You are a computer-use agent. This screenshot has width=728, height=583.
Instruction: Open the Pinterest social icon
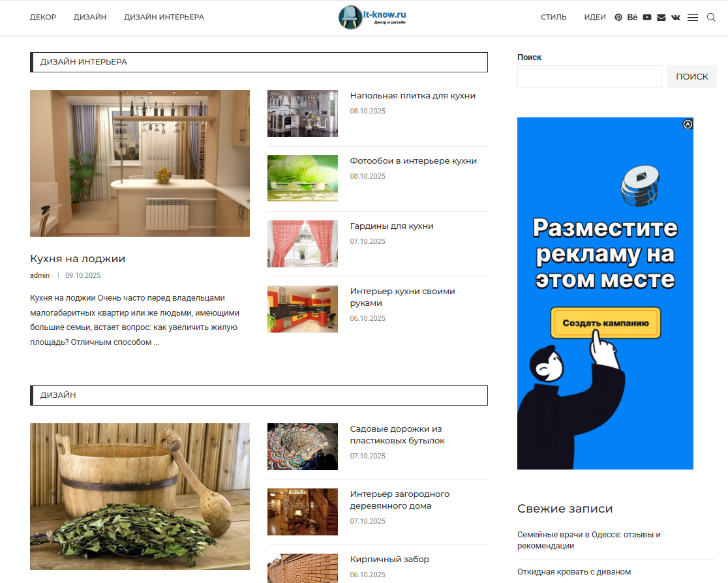pos(618,17)
